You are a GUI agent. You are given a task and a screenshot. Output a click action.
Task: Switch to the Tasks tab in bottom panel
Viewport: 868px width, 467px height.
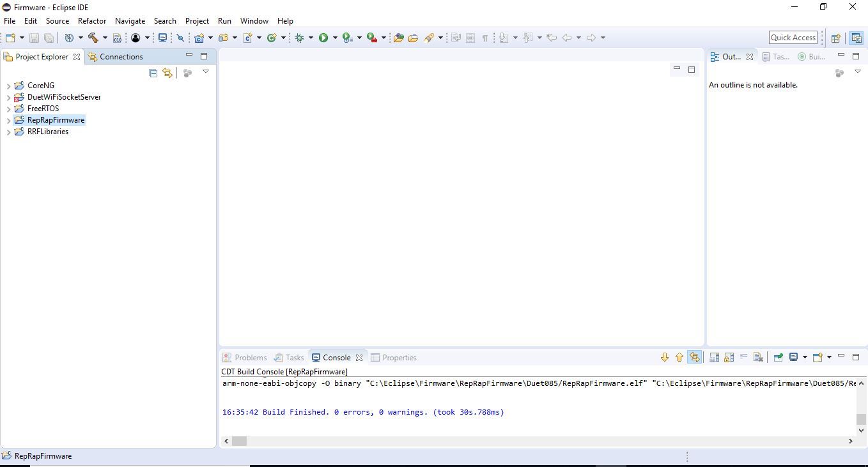click(289, 358)
